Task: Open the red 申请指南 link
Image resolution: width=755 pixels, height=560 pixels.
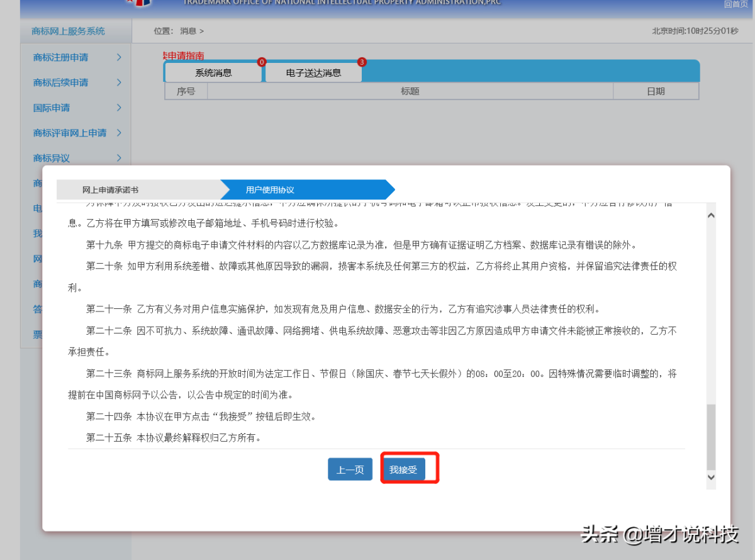Action: tap(184, 56)
